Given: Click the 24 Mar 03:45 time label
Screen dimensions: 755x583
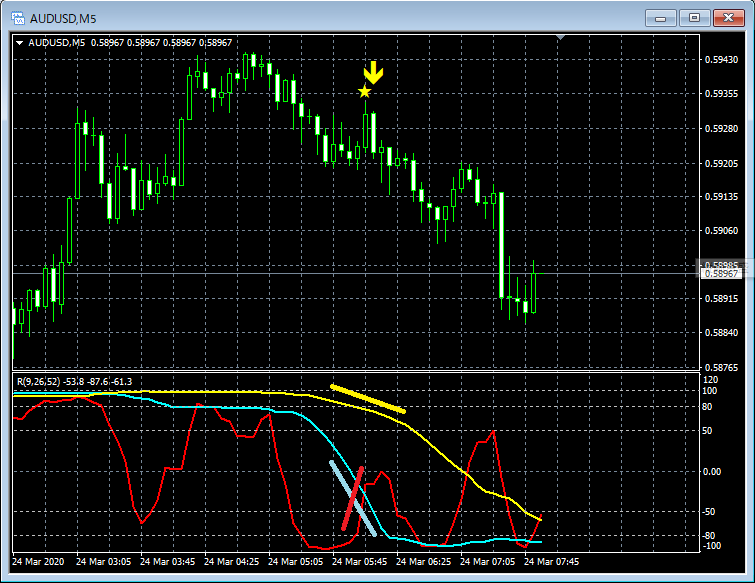Looking at the screenshot, I should point(168,562).
